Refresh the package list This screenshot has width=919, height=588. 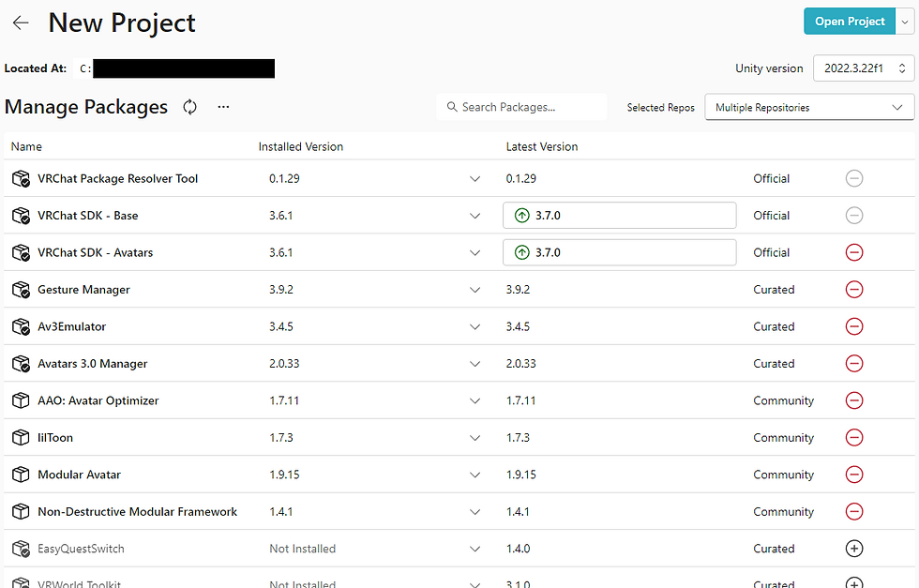point(189,107)
